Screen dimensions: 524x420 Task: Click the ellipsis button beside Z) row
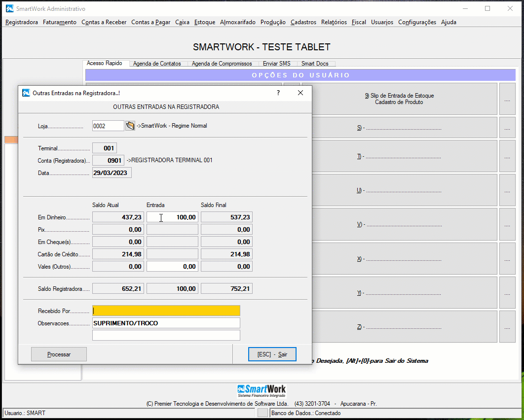[x=507, y=327]
